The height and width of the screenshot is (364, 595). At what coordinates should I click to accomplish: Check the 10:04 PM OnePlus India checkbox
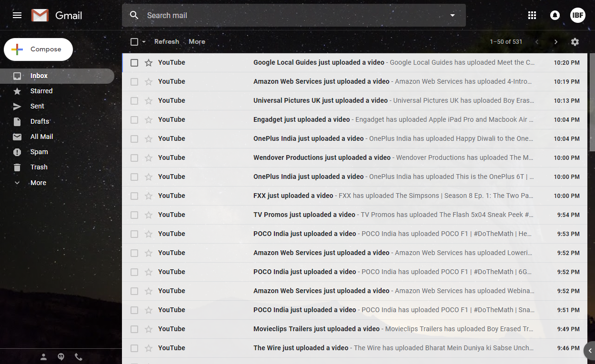[x=134, y=138]
